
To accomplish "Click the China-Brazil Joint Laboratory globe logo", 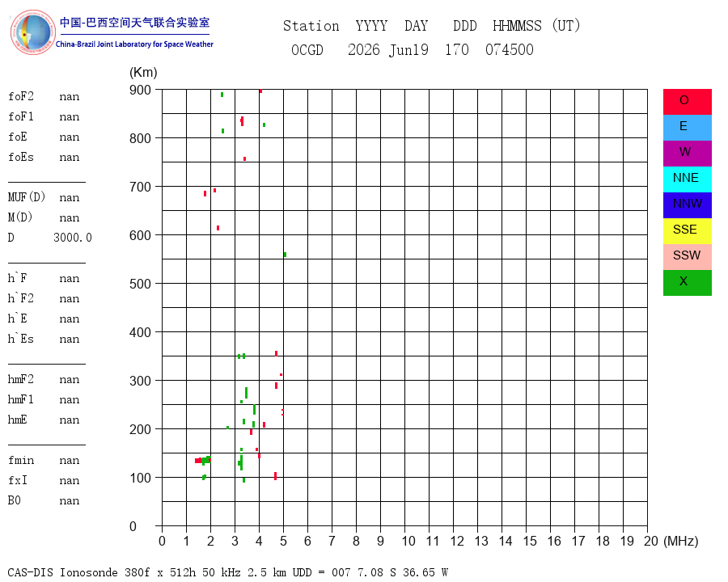I will click(33, 32).
